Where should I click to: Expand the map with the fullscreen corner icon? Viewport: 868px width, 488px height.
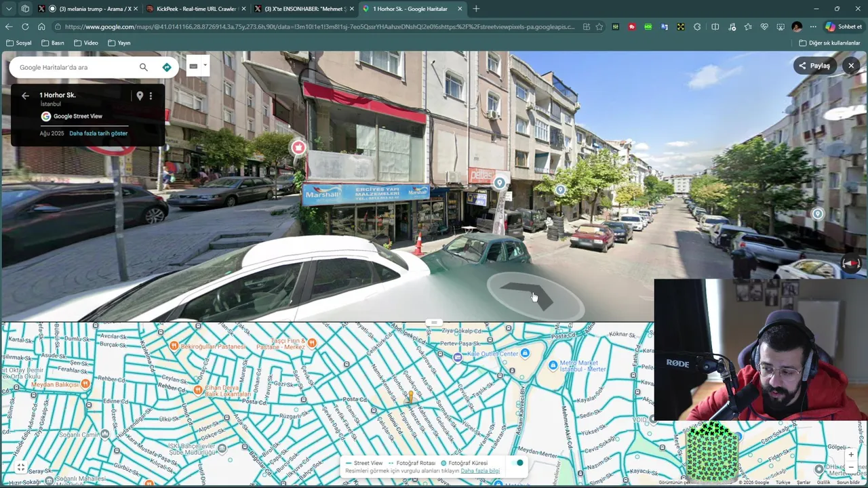point(21,468)
